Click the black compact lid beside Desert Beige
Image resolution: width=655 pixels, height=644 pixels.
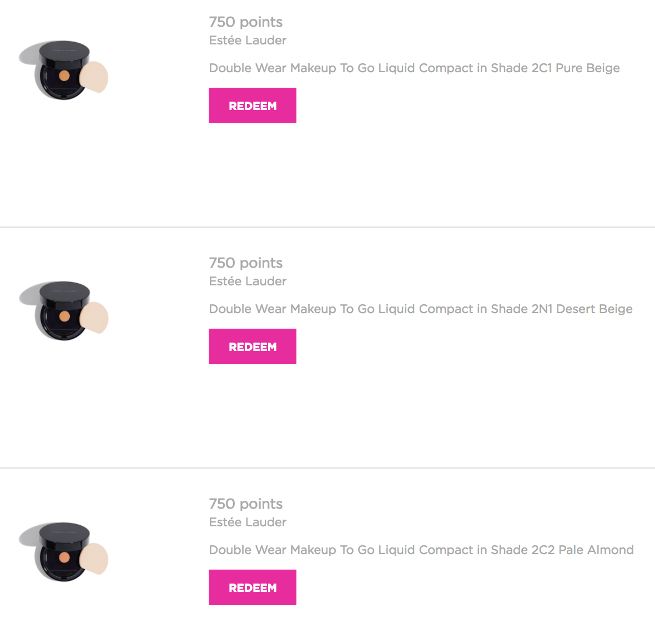coord(64,293)
